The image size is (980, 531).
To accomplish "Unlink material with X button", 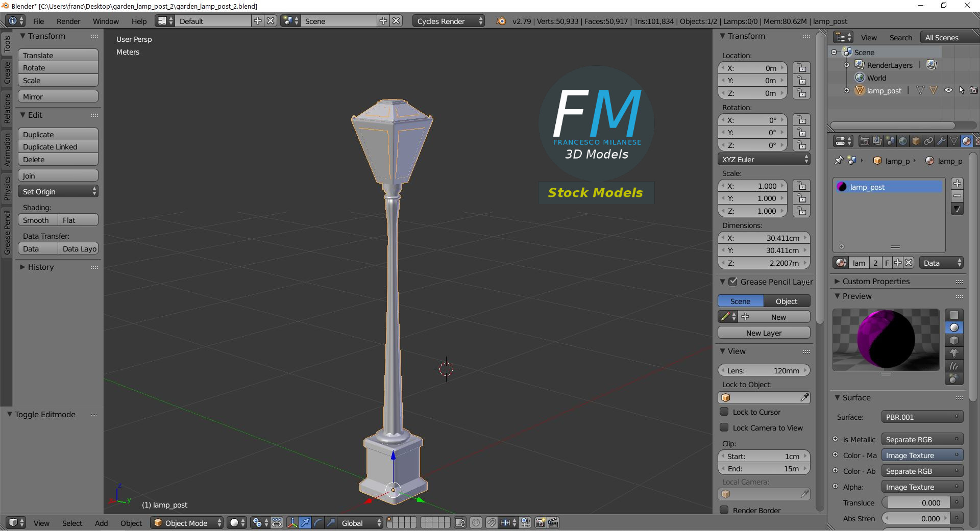I will (x=909, y=263).
